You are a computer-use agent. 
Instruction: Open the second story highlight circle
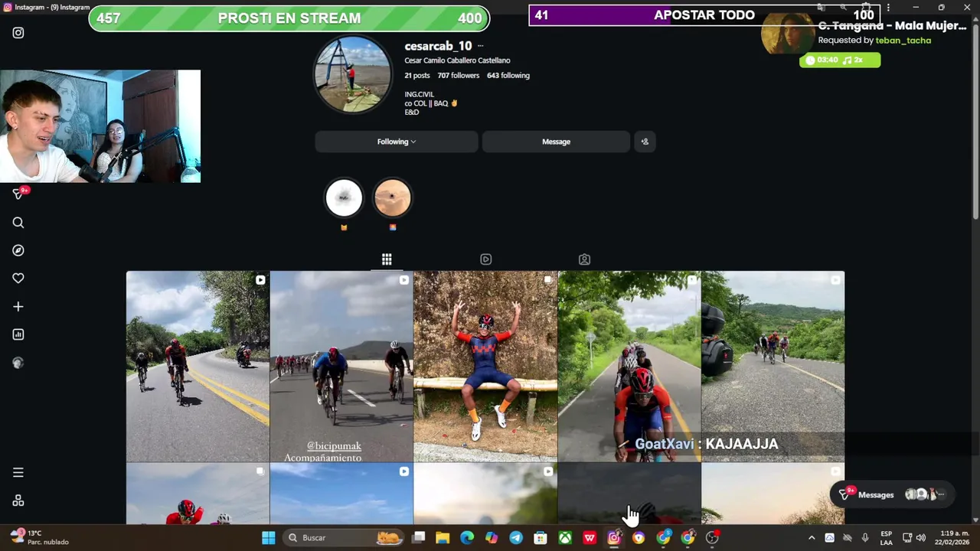tap(393, 198)
